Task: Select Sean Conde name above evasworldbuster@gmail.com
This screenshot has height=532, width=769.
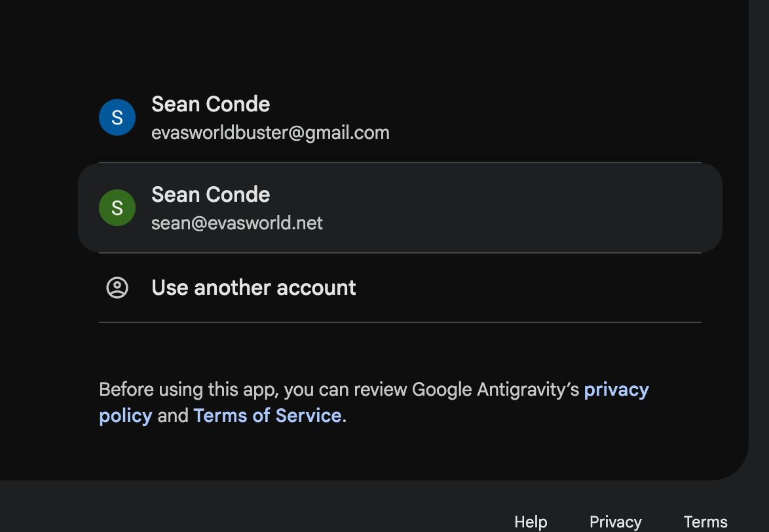Action: 210,104
